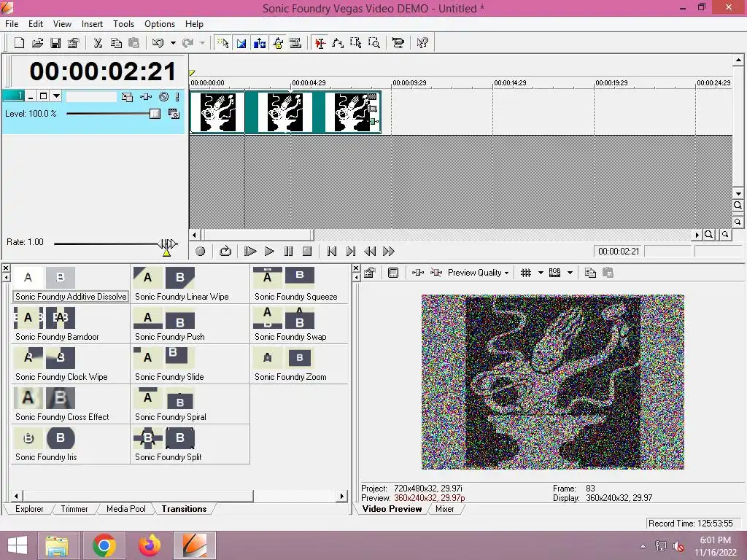Solo track 1 with the exclamation icon
Viewport: 747px width, 560px height.
pos(177,97)
